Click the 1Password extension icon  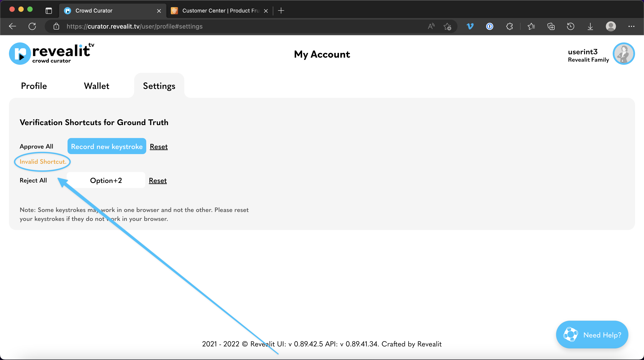point(489,26)
